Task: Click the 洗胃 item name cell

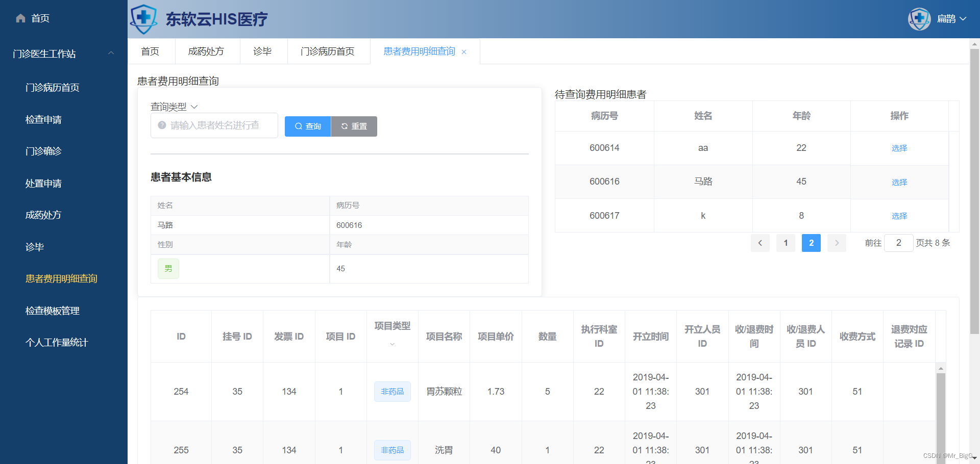Action: click(444, 450)
